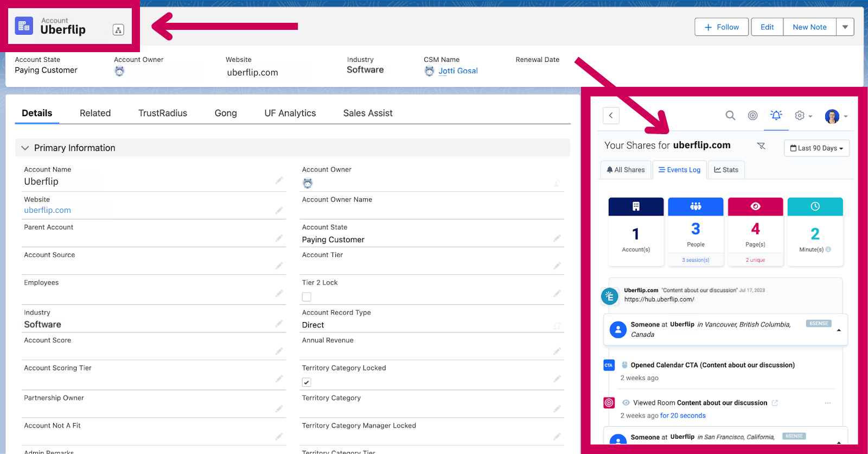Open the external link icon beside Viewed Room
Image resolution: width=868 pixels, height=454 pixels.
pos(775,403)
